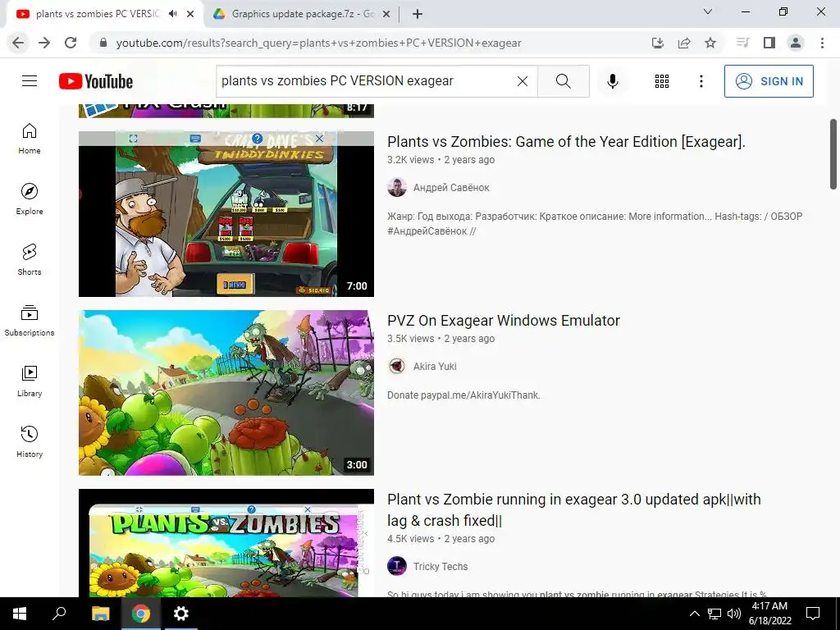Open Crazy Dave's Twiddydinkies thumbnail
840x630 pixels.
pos(226,214)
